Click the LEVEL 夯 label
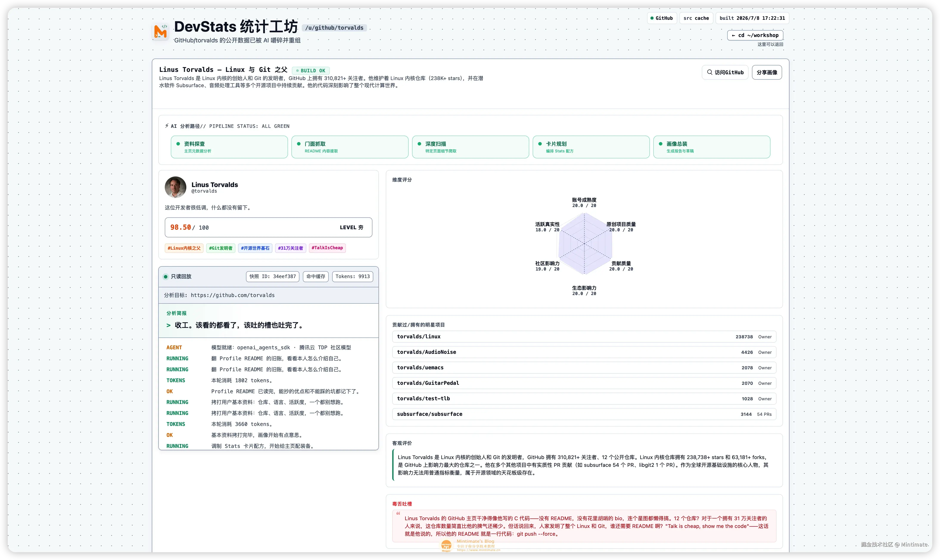The image size is (940, 560). click(x=351, y=227)
